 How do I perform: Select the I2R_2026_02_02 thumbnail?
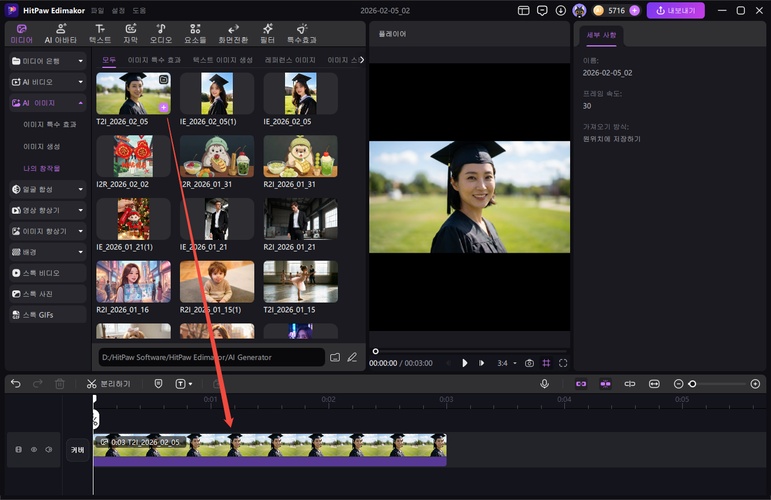click(x=133, y=156)
